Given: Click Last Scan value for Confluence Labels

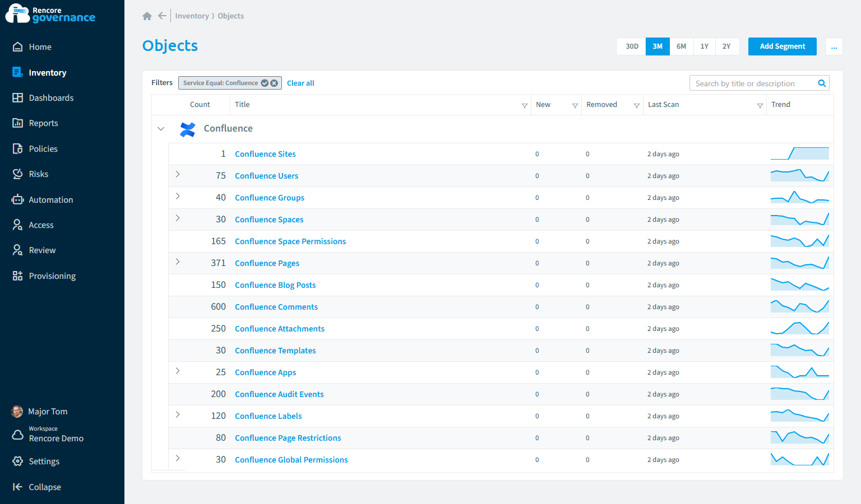Looking at the screenshot, I should [663, 416].
